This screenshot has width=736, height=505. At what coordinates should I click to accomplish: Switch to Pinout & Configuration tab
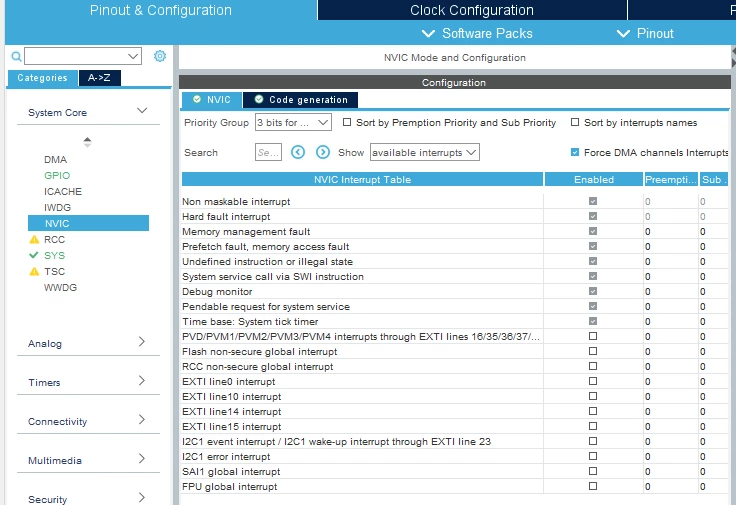click(x=161, y=10)
